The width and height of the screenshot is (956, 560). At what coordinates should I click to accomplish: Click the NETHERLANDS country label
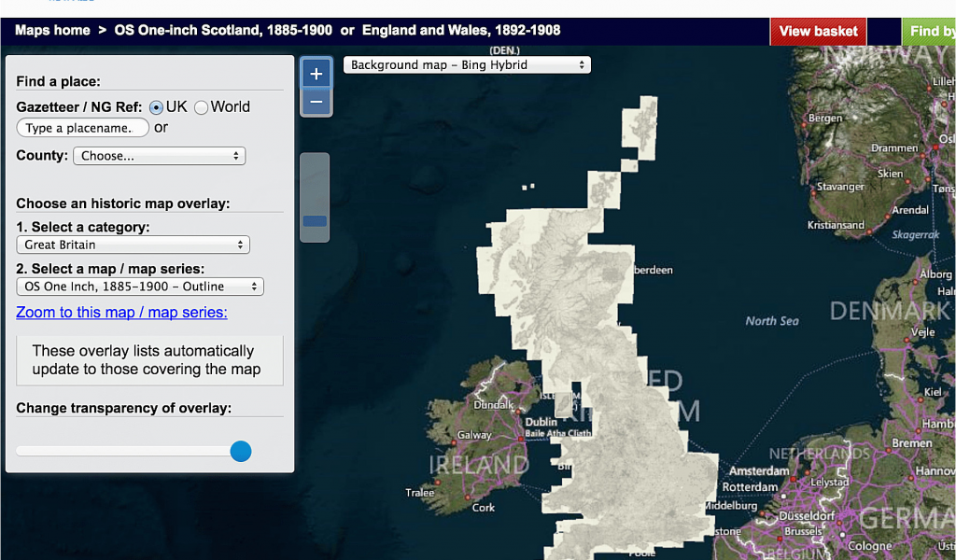tap(820, 454)
